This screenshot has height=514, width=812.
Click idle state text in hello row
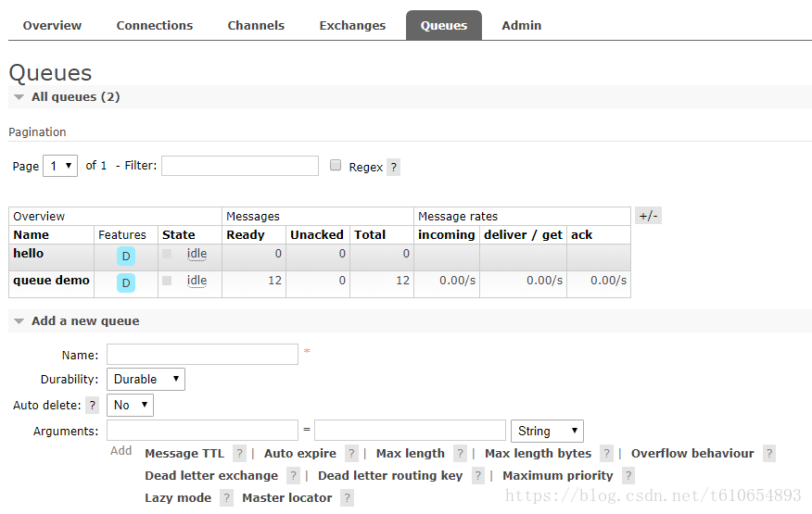[x=197, y=254]
